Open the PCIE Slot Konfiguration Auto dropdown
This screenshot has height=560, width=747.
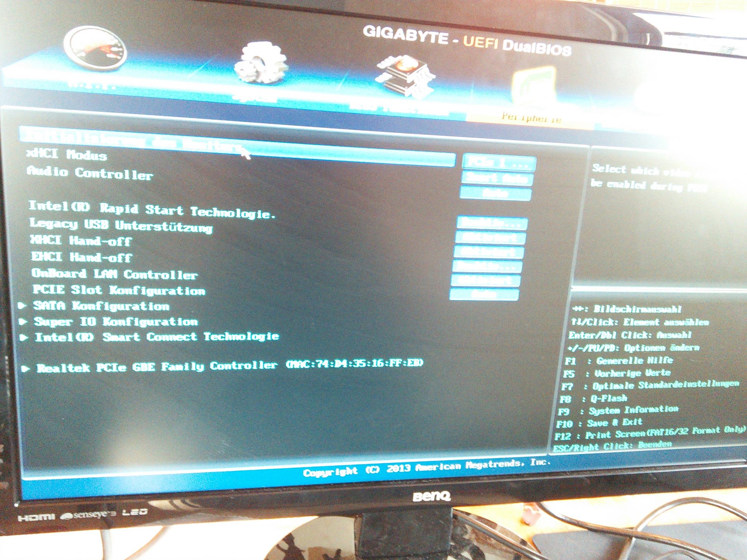[x=484, y=294]
